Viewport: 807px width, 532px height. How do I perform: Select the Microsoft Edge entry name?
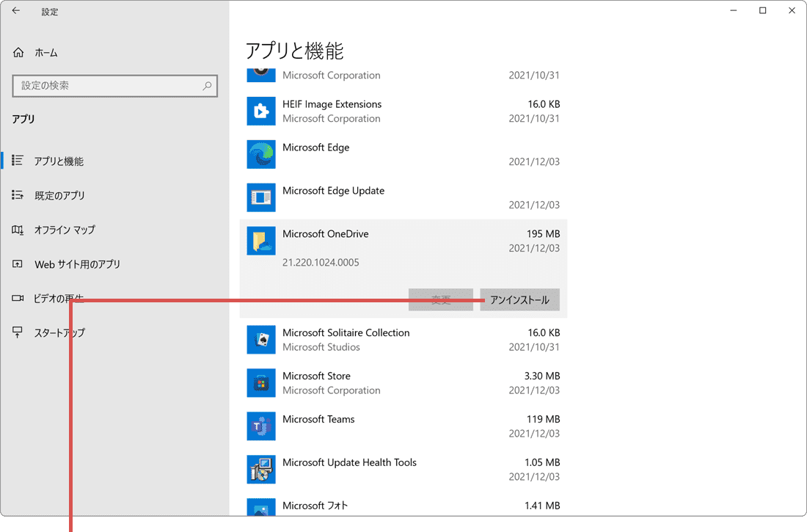coord(316,147)
